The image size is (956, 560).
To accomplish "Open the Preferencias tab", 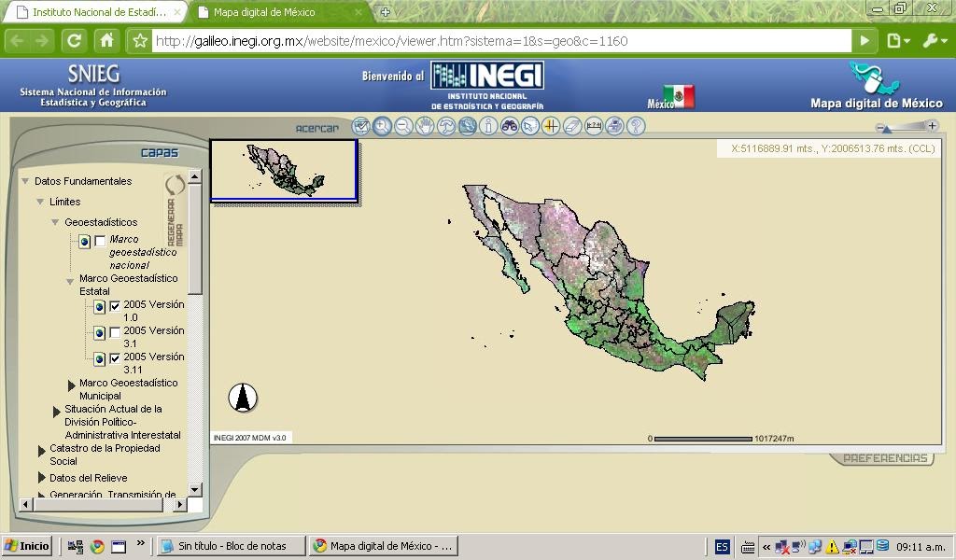I will click(x=885, y=458).
